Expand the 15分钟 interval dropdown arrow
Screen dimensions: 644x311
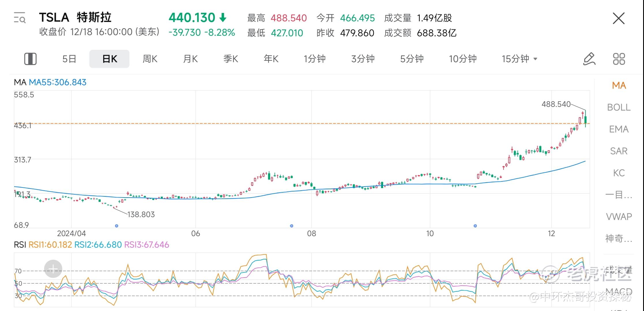(535, 59)
